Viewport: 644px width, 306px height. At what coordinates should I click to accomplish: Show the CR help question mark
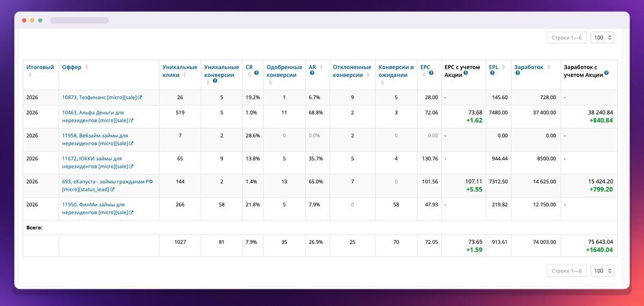tap(257, 73)
